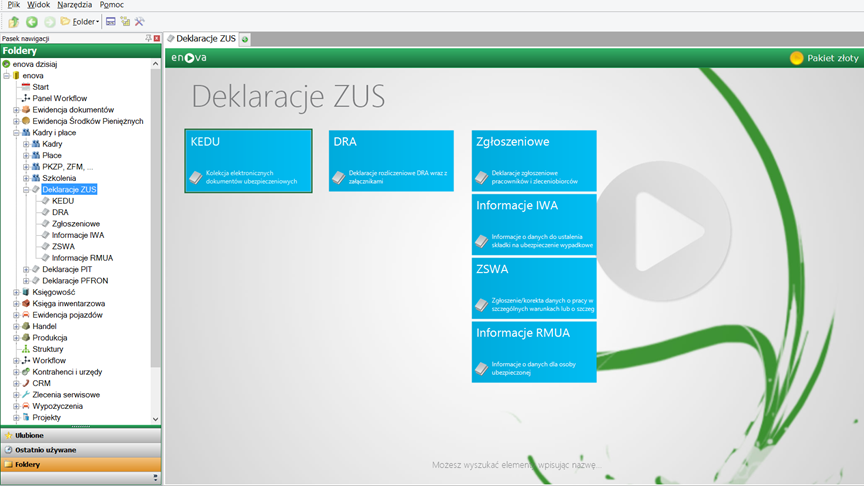Go forward with the faded right arrow
The image size is (864, 486).
click(50, 21)
